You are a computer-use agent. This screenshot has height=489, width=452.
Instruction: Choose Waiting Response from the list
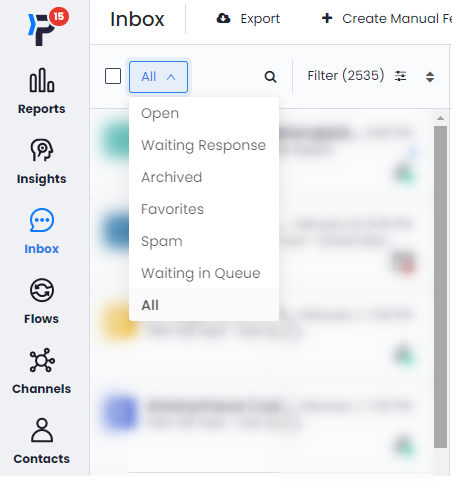click(204, 145)
